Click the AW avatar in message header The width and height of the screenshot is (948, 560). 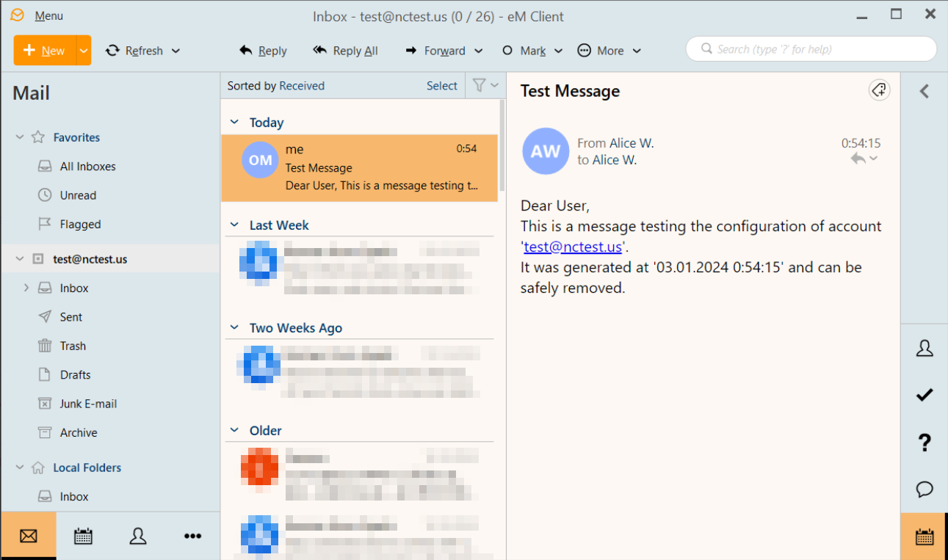(546, 151)
